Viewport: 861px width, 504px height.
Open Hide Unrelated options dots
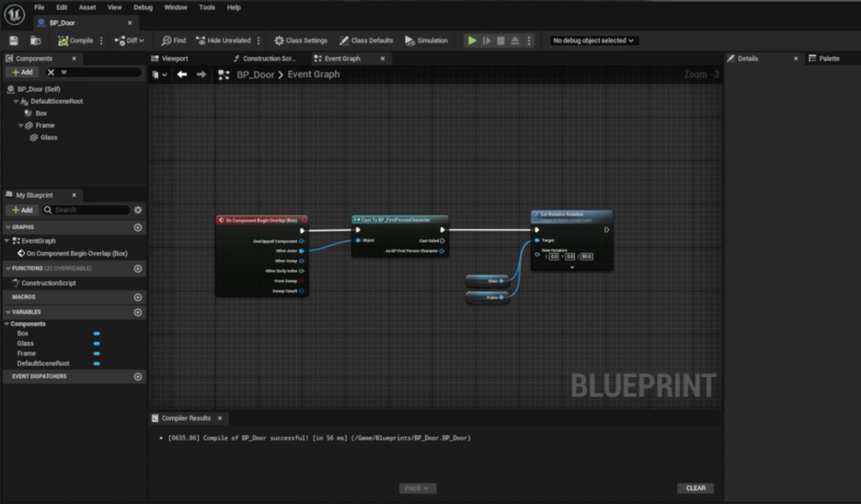coord(258,40)
